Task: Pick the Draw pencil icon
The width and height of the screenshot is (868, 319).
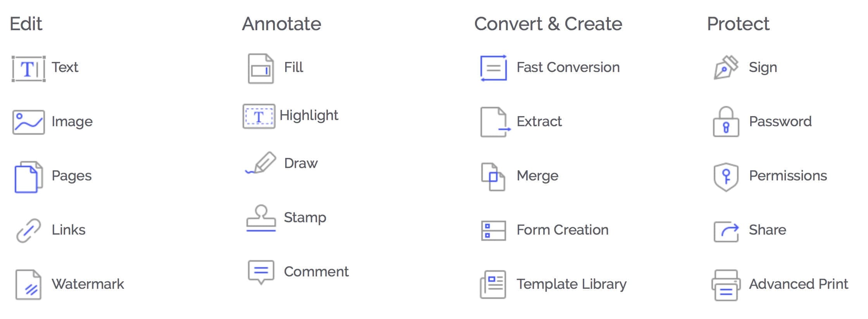Action: 261,163
